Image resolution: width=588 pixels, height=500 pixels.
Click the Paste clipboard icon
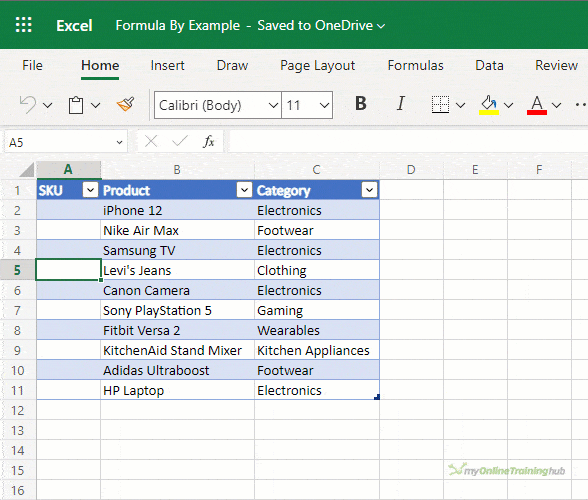(x=76, y=105)
